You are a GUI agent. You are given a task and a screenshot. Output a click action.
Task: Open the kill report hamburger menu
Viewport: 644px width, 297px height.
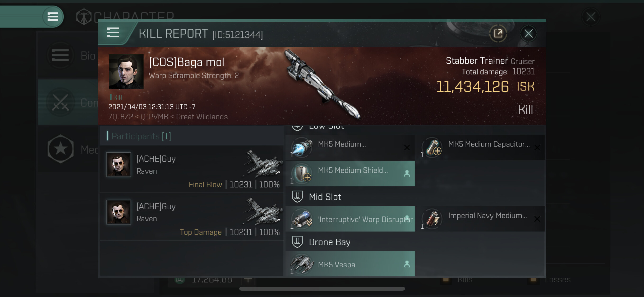(113, 33)
